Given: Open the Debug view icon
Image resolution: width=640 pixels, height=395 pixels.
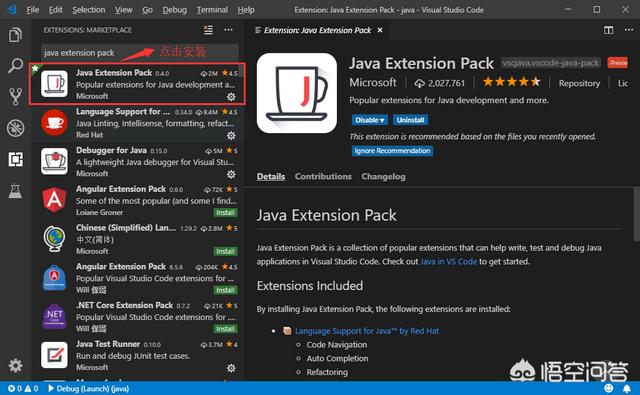Looking at the screenshot, I should (x=16, y=128).
